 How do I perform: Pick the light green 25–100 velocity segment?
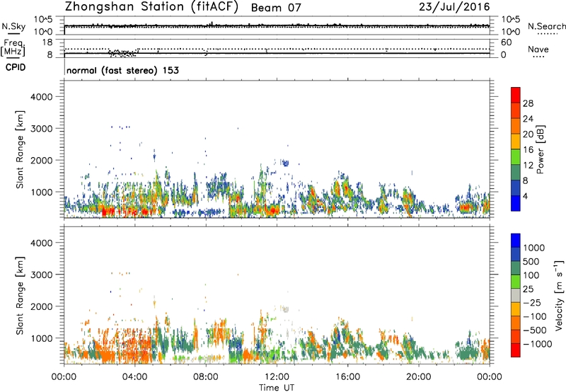pos(516,282)
